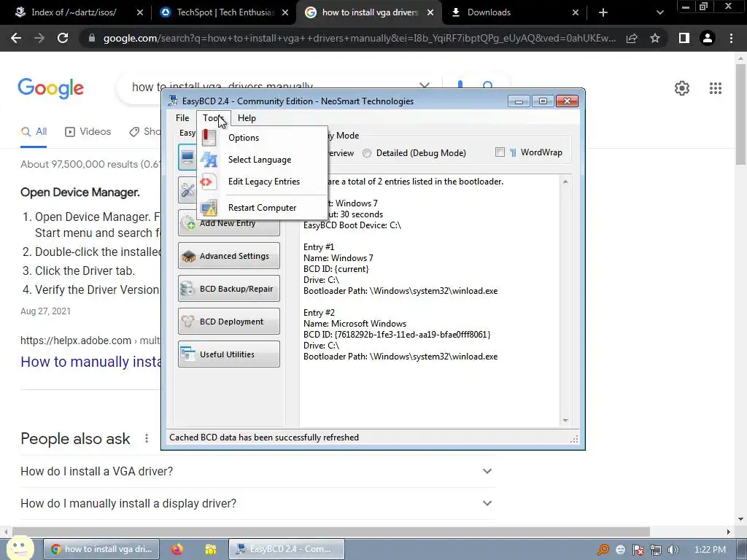Open the File menu in EasyBCD

tap(182, 118)
